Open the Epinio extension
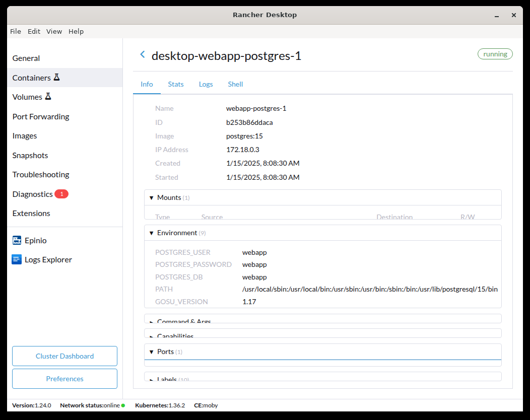530x420 pixels. (65, 241)
